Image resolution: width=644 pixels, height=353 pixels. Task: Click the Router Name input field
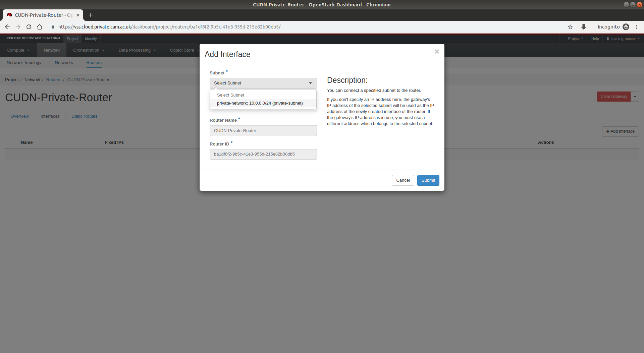click(x=263, y=131)
